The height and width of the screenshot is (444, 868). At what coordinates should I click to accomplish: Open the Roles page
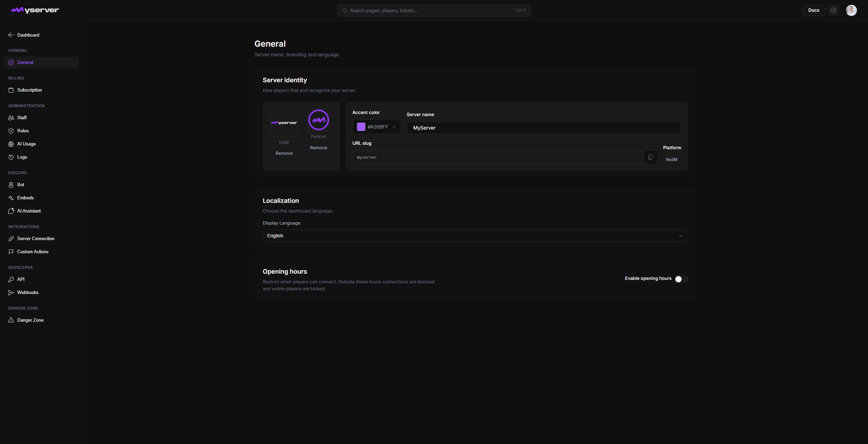point(41,131)
